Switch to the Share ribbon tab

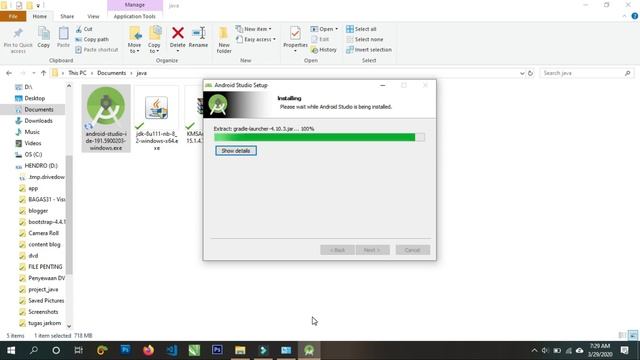pos(67,16)
